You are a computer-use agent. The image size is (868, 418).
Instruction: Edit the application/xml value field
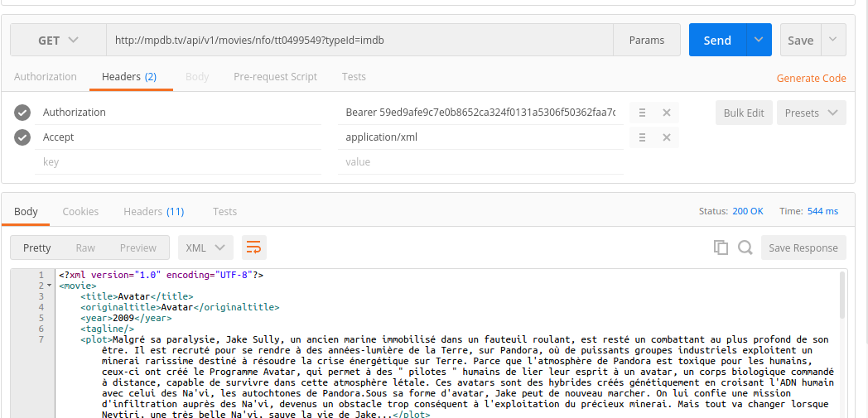coord(480,137)
